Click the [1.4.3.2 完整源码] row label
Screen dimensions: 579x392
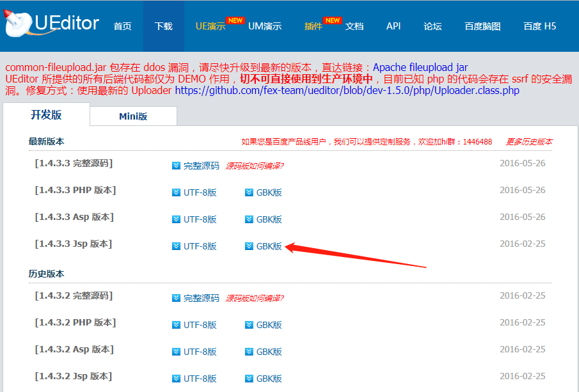(x=74, y=295)
